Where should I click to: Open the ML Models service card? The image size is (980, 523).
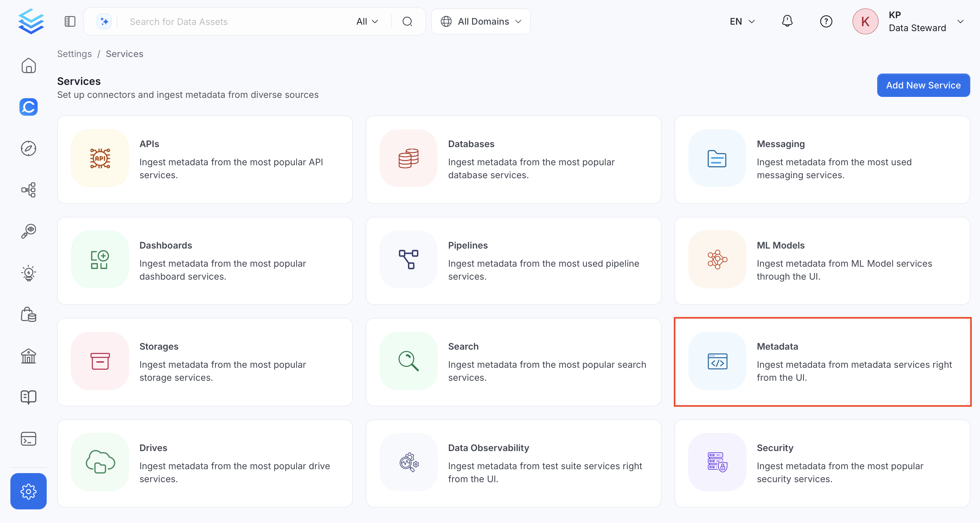point(822,261)
